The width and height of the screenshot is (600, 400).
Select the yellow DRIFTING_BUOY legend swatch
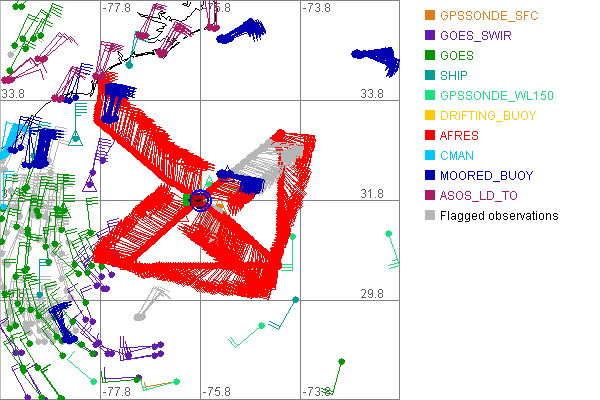pos(430,116)
